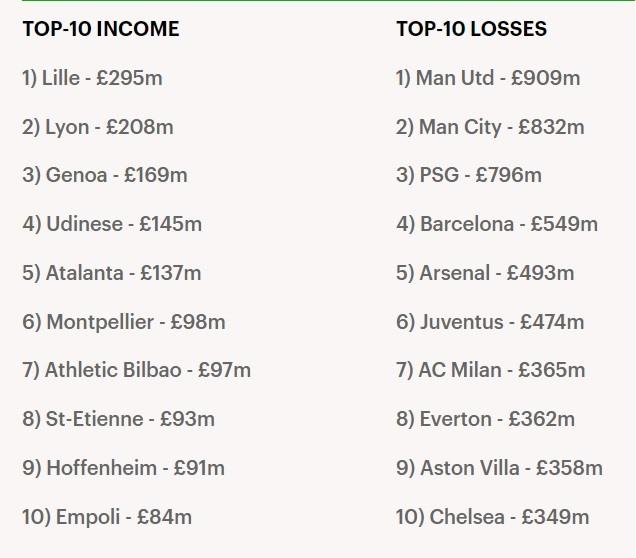Click the Barcelona £549m entry
Screen dimensions: 636x558
pos(496,224)
